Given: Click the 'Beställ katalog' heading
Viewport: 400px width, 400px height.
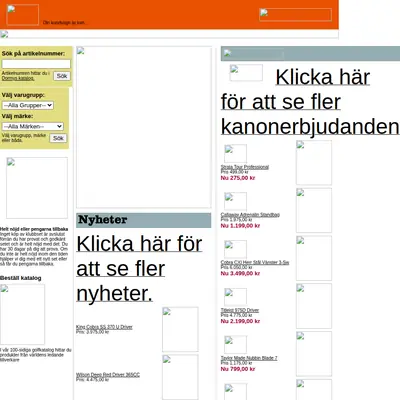Looking at the screenshot, I should (x=21, y=278).
